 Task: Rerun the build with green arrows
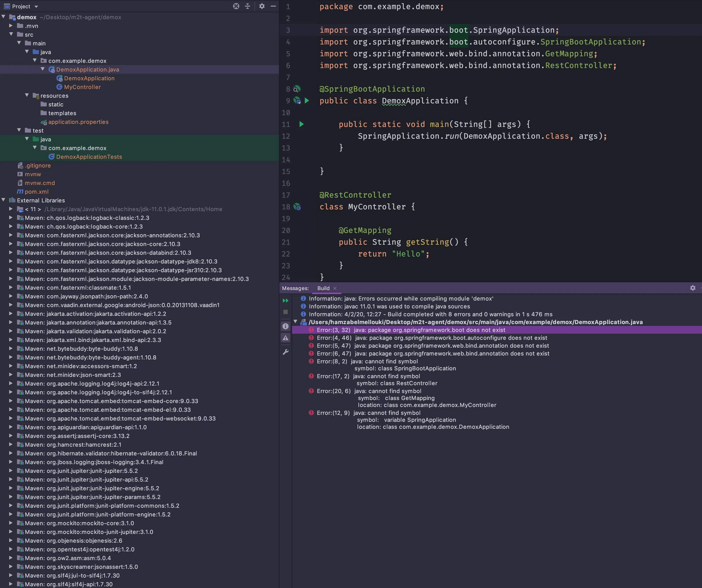coord(286,300)
